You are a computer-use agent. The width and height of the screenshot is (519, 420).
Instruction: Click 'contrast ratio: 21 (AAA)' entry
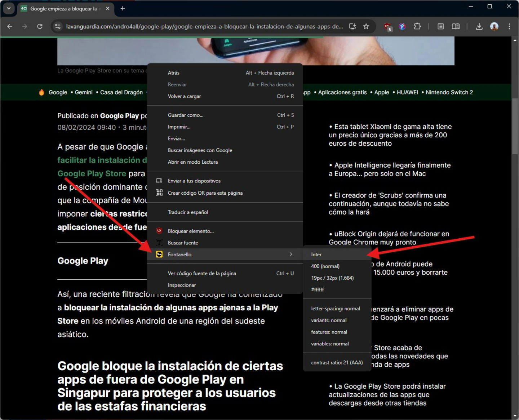pyautogui.click(x=337, y=363)
